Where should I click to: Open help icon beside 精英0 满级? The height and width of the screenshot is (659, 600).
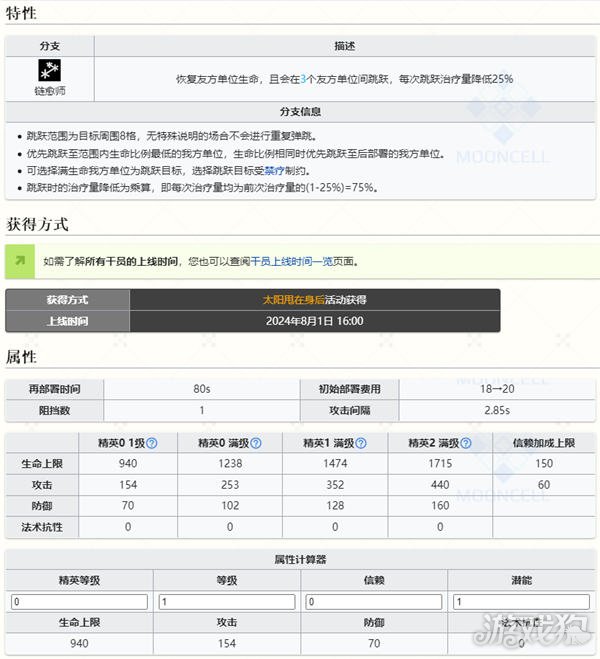255,443
